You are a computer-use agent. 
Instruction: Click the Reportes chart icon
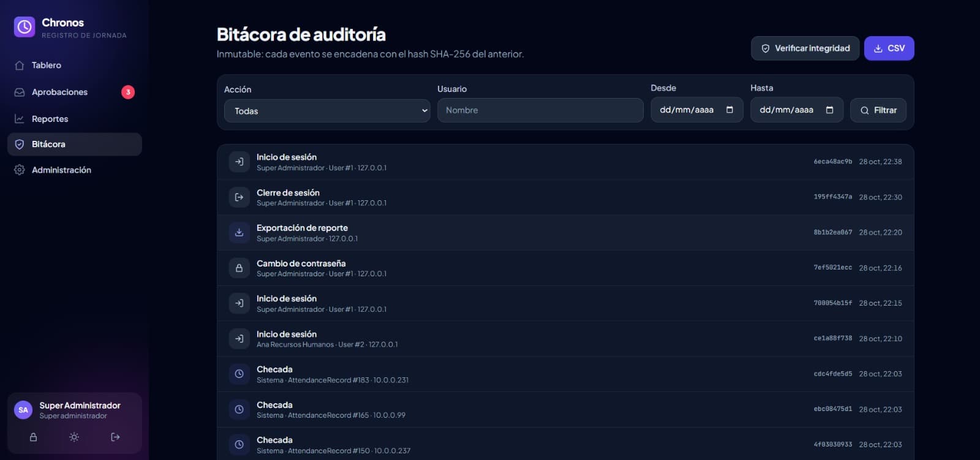pos(20,119)
